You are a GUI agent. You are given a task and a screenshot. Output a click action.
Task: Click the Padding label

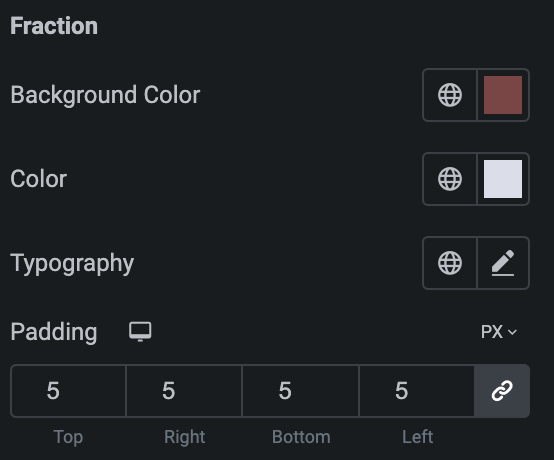pos(54,332)
